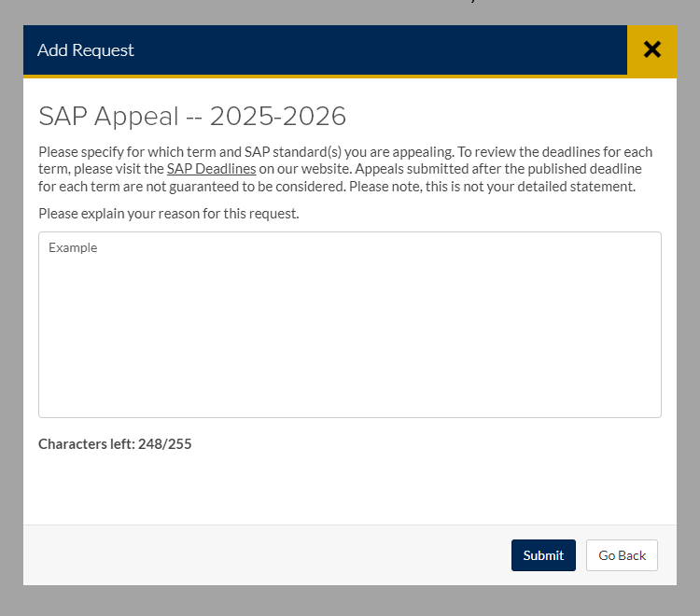The height and width of the screenshot is (616, 700).
Task: Click the center of the reason text box
Action: click(349, 324)
